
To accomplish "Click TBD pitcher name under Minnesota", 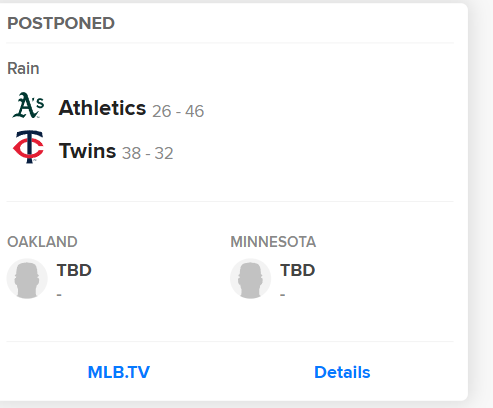I will click(297, 270).
